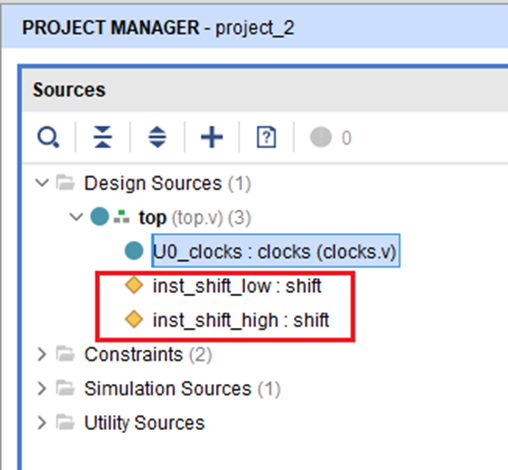This screenshot has width=508, height=470.
Task: Open the file properties question-mark icon
Action: [266, 137]
